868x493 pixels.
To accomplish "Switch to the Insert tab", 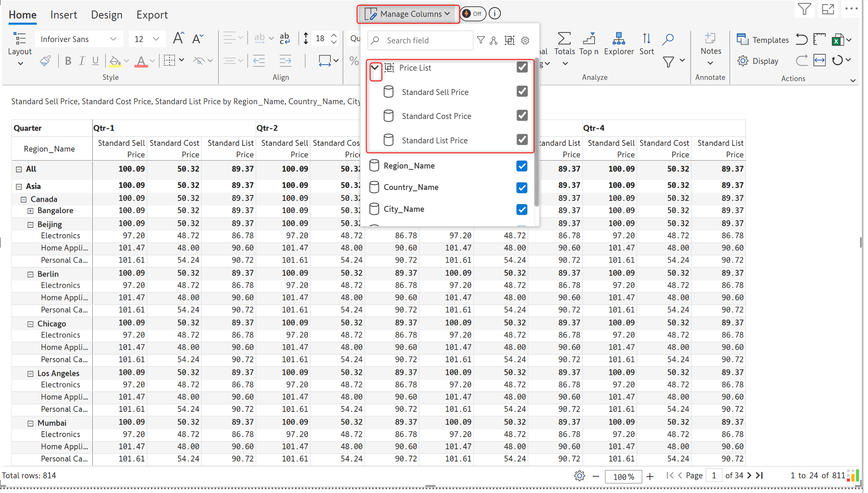I will [63, 15].
